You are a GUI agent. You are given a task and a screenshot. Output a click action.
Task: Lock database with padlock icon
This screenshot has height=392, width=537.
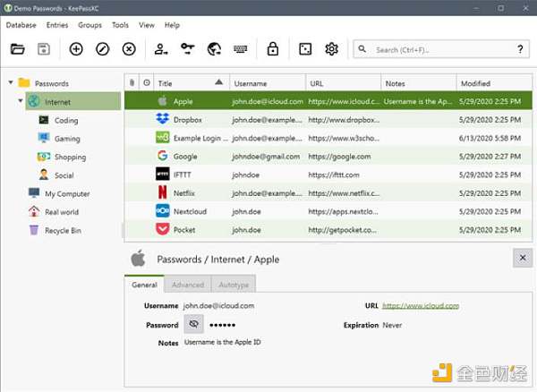click(273, 49)
